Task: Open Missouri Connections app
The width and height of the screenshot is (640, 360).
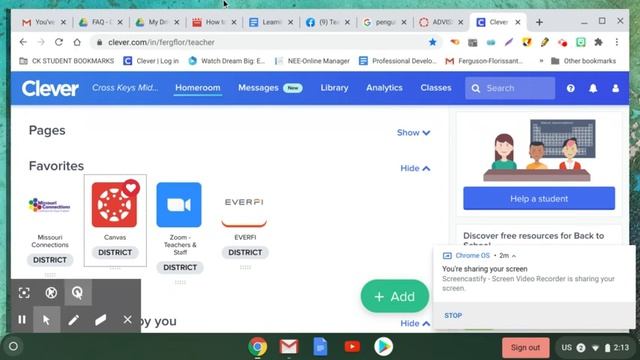Action: pyautogui.click(x=49, y=205)
